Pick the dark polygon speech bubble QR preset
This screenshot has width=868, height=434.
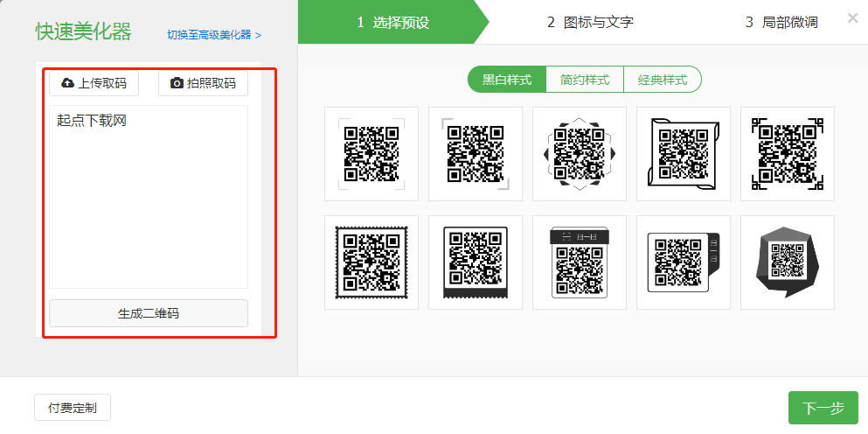[788, 262]
